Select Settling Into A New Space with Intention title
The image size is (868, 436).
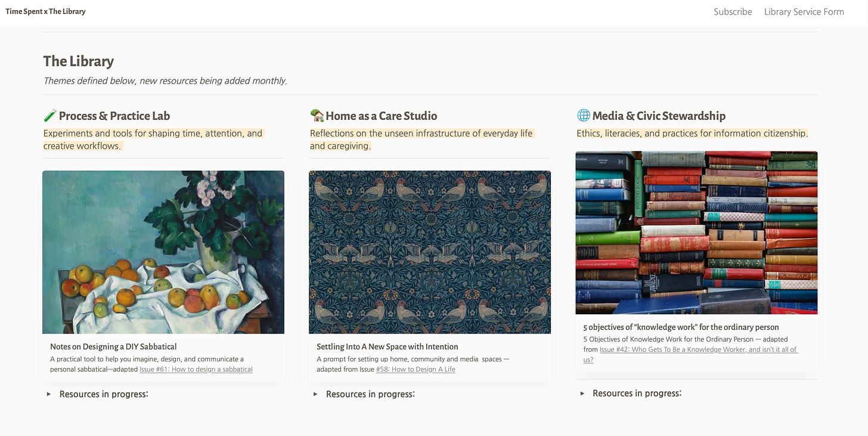[387, 347]
